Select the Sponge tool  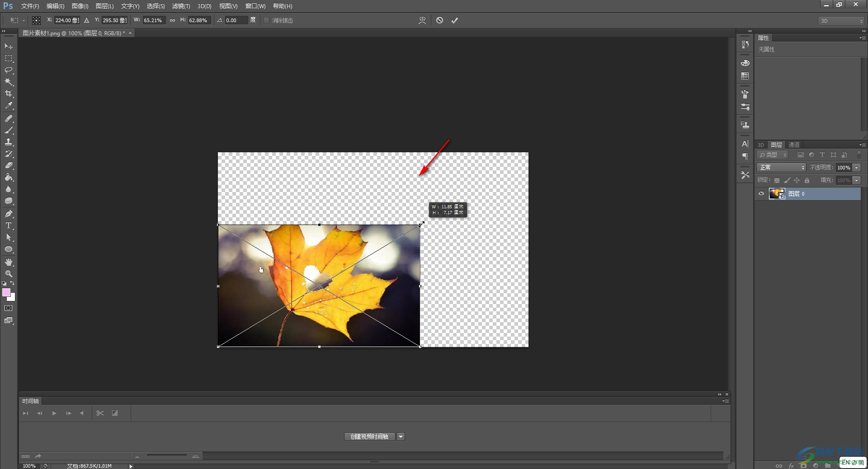9,201
